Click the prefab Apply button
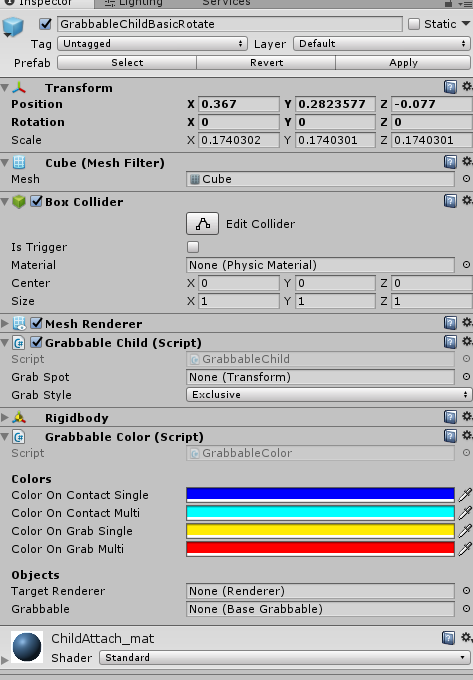 click(403, 62)
